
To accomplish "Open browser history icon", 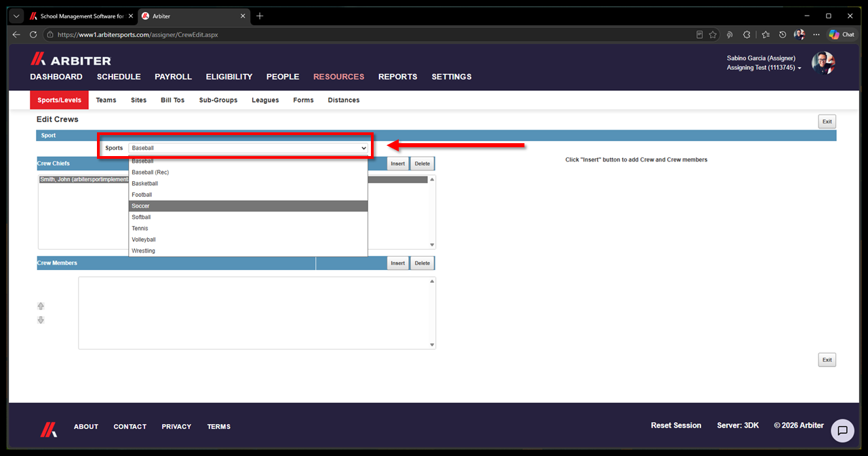I will click(783, 34).
